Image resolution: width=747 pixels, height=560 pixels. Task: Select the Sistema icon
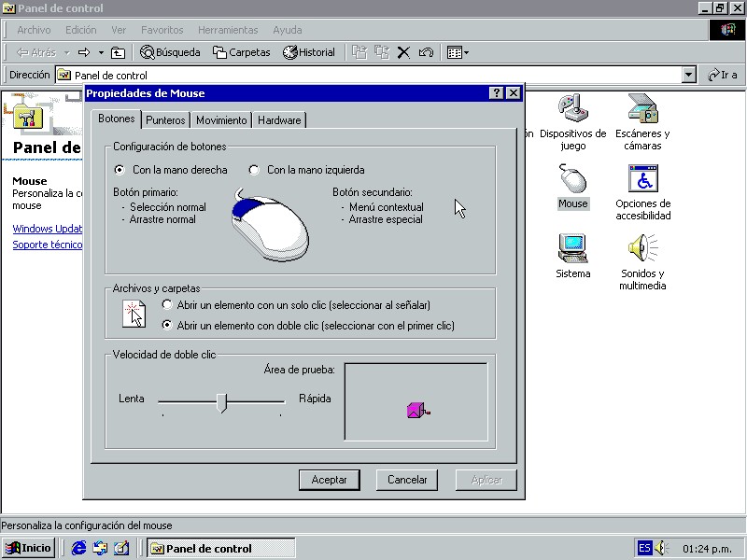point(573,256)
